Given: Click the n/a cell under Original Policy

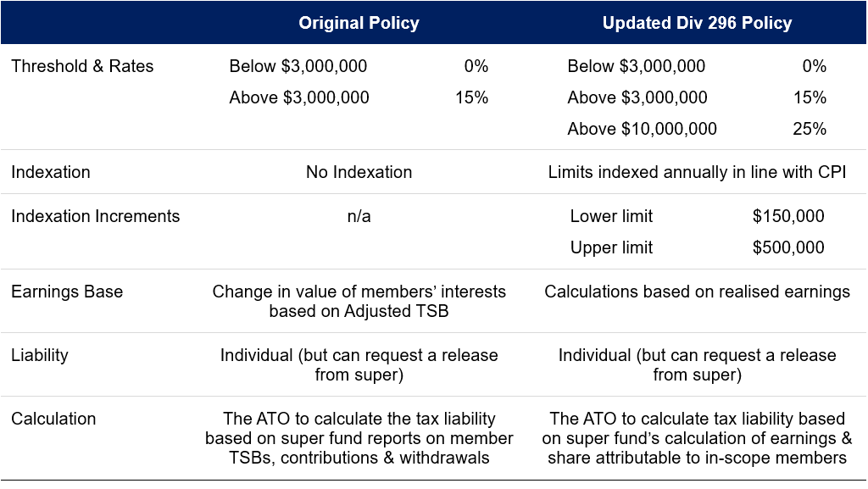Looking at the screenshot, I should (359, 216).
